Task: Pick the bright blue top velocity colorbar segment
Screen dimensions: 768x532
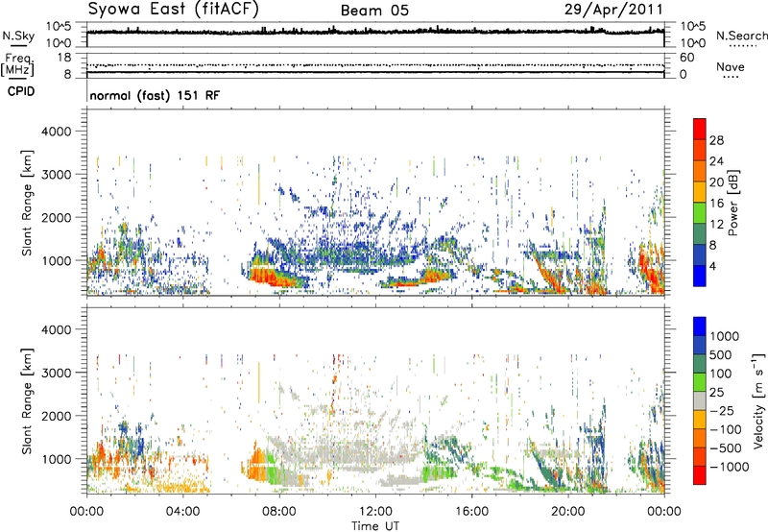Action: point(700,326)
